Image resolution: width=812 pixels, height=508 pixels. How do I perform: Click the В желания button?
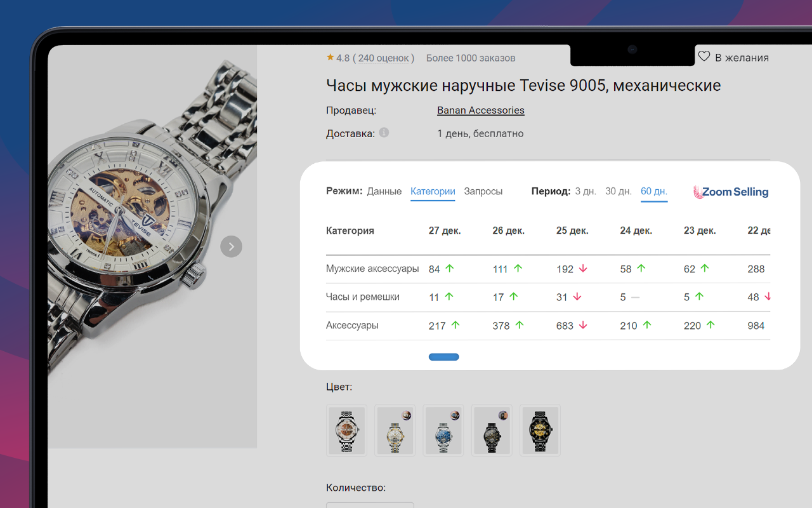point(734,57)
